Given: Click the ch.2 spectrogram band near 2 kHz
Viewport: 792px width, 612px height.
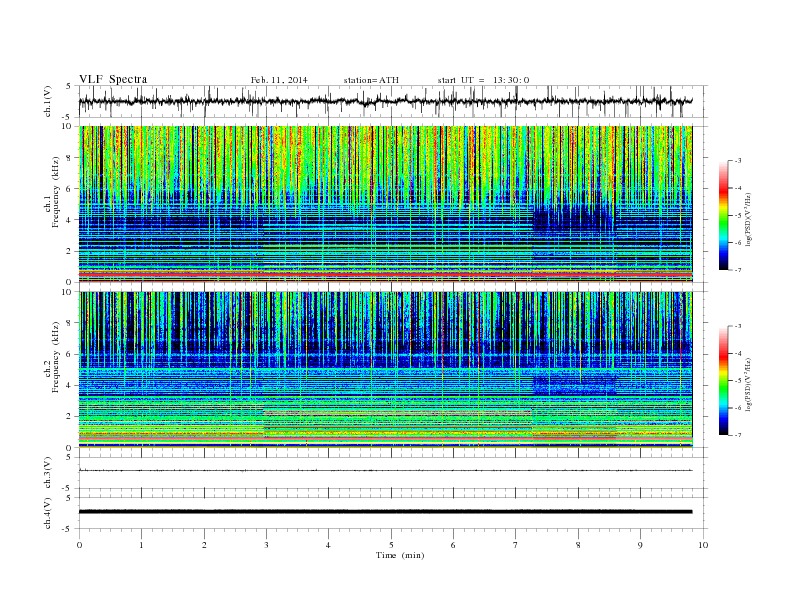Looking at the screenshot, I should pyautogui.click(x=398, y=413).
